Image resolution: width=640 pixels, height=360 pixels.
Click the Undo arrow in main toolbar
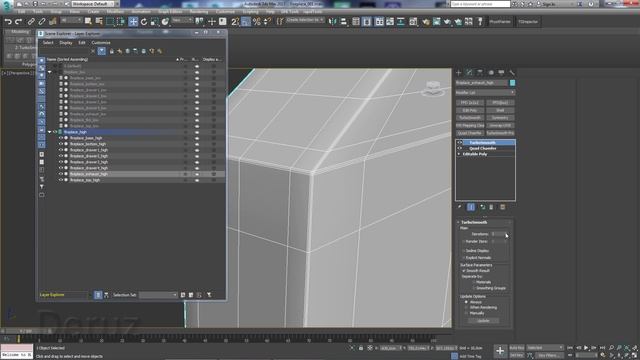tap(8, 22)
